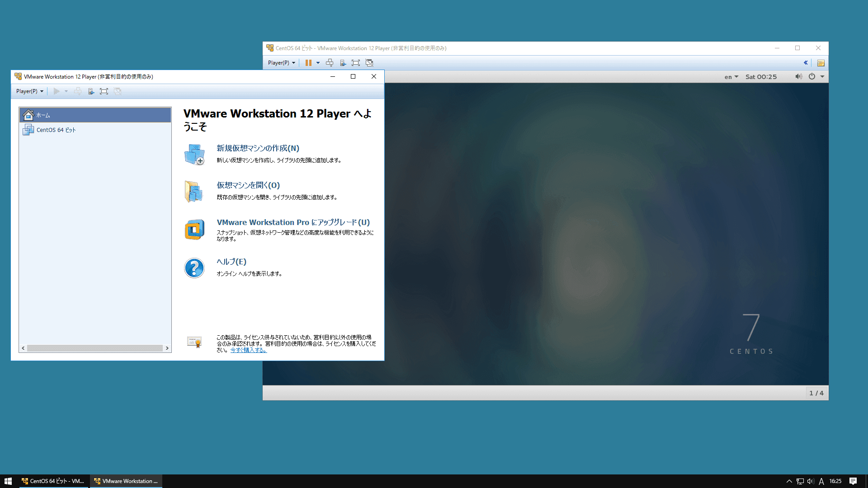Click VMware Workstation Pro にアップグレード(U) link
This screenshot has height=488, width=868.
coord(293,222)
